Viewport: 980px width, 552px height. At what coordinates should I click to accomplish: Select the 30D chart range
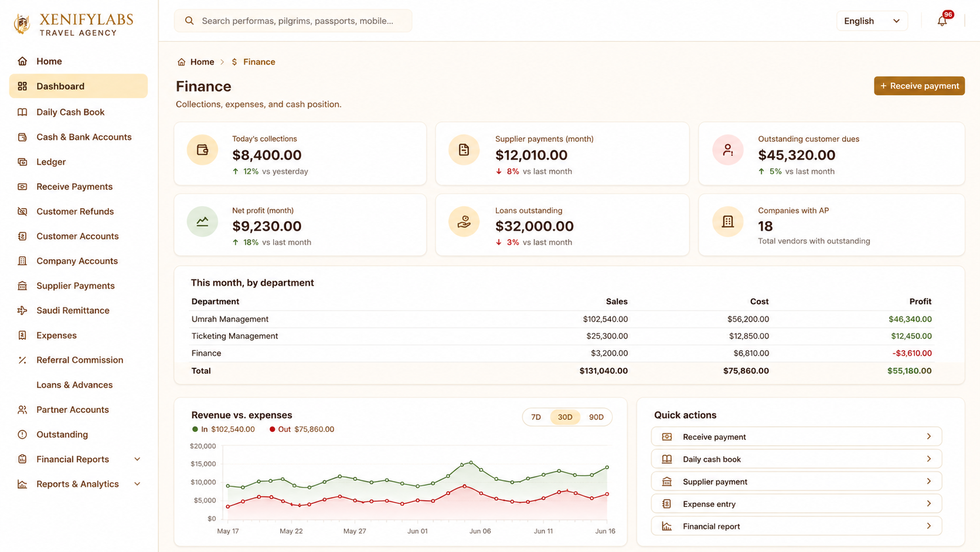(x=565, y=417)
